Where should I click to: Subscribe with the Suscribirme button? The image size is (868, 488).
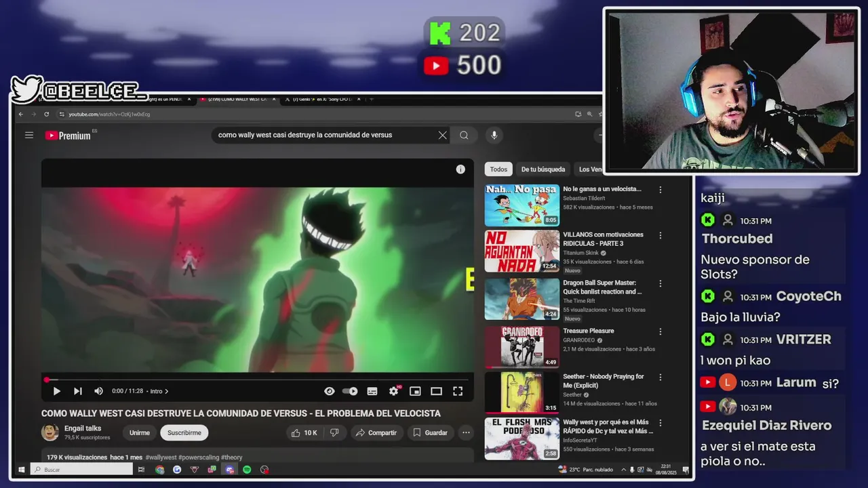tap(184, 432)
